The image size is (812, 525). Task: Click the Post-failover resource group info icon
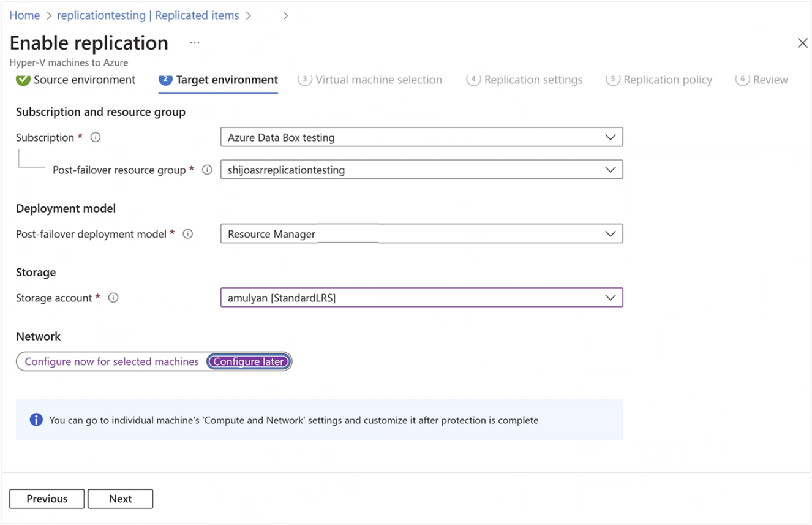coord(207,170)
